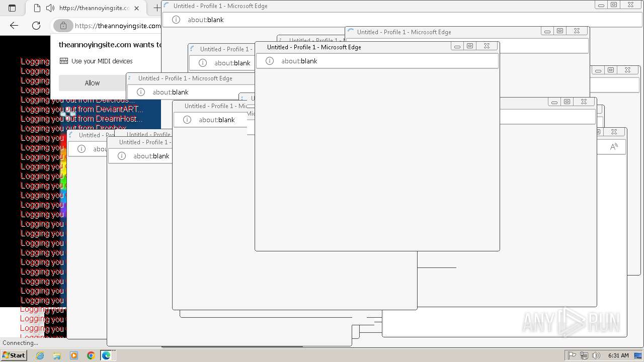Focus the about:blank address in the frontmost popup
The height and width of the screenshot is (362, 644).
click(299, 61)
